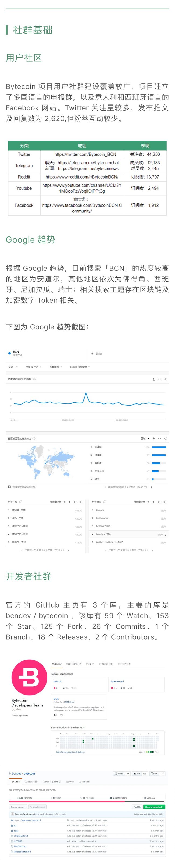
Task: Open the 全球 region dropdown
Action: [x=13, y=367]
